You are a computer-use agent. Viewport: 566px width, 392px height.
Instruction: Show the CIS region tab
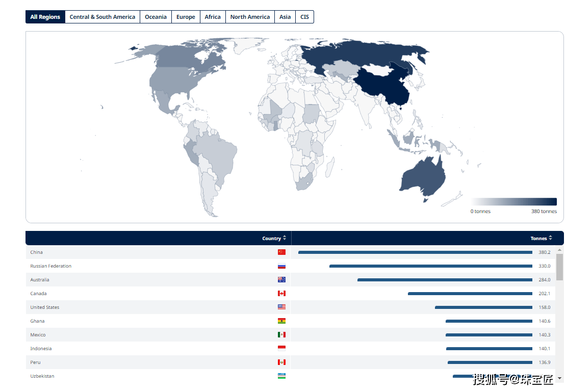(304, 17)
